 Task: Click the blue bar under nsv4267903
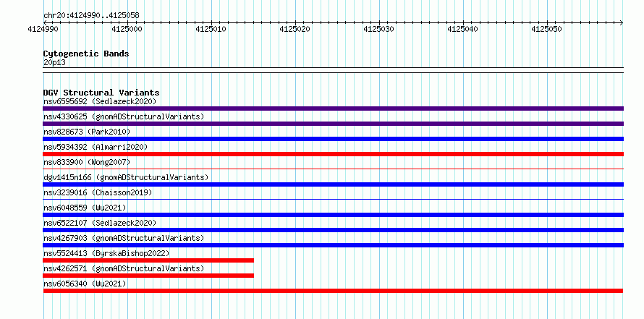coord(333,245)
